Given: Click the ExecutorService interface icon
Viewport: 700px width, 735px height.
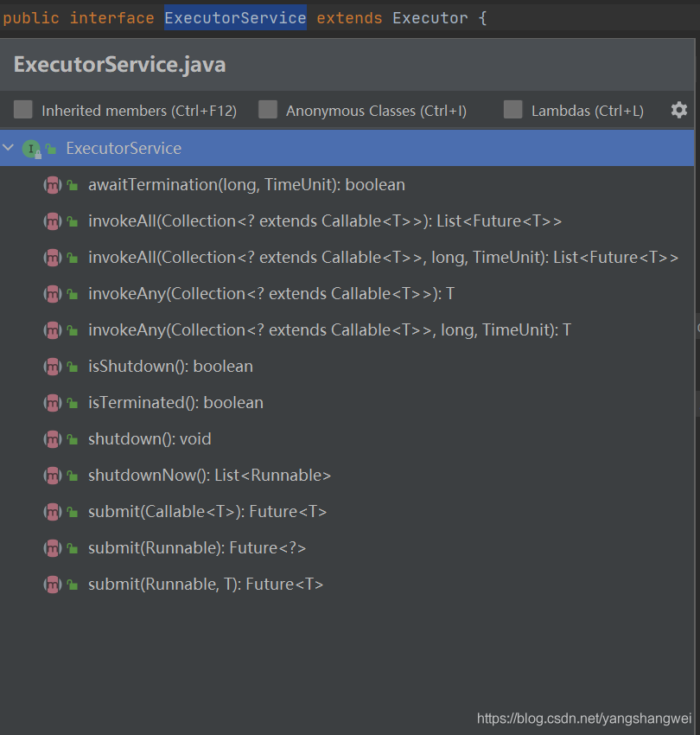Looking at the screenshot, I should pyautogui.click(x=31, y=149).
